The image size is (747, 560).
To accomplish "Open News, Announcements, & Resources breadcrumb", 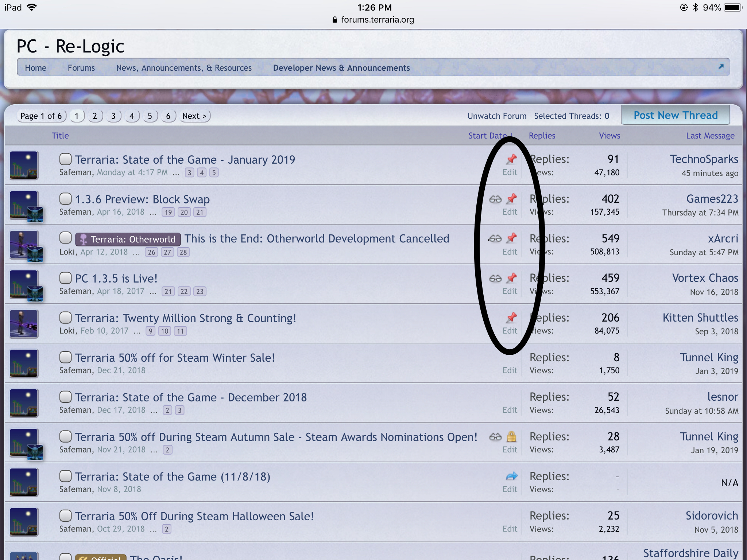I will click(184, 68).
